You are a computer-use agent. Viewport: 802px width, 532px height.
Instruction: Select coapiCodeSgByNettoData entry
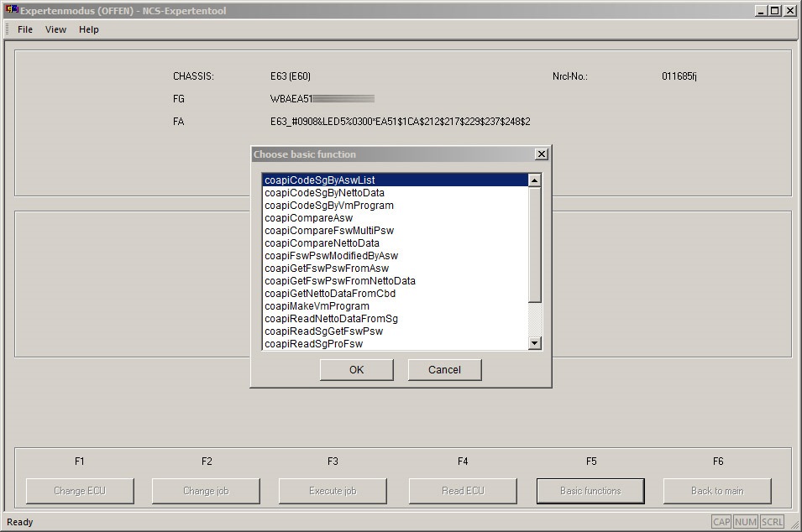395,193
